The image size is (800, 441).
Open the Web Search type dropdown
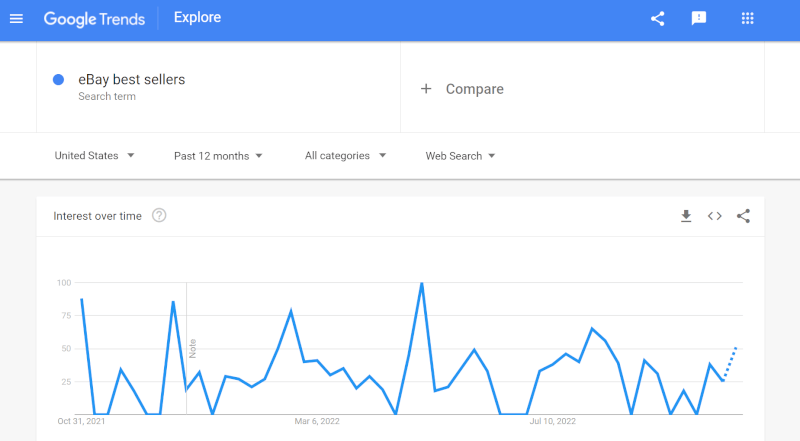click(460, 156)
